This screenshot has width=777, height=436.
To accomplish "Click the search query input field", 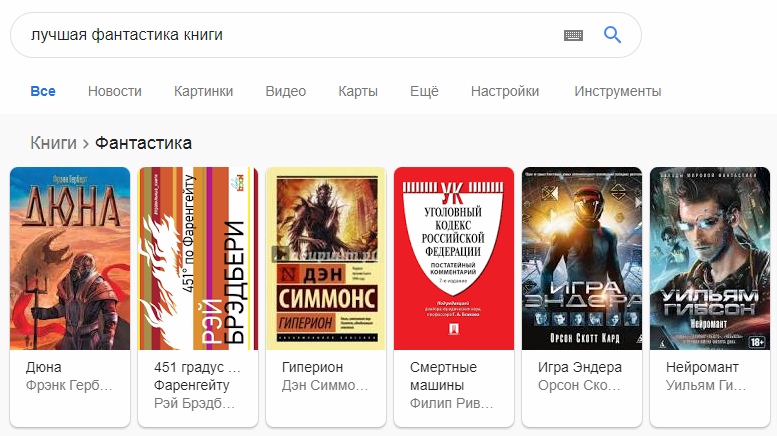I will [292, 35].
